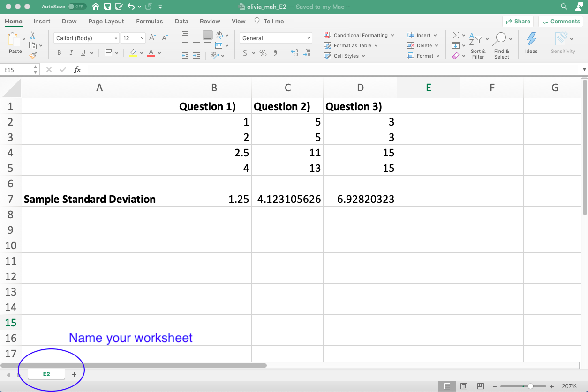588x392 pixels.
Task: Click the AutoSum sigma icon
Action: tap(455, 35)
